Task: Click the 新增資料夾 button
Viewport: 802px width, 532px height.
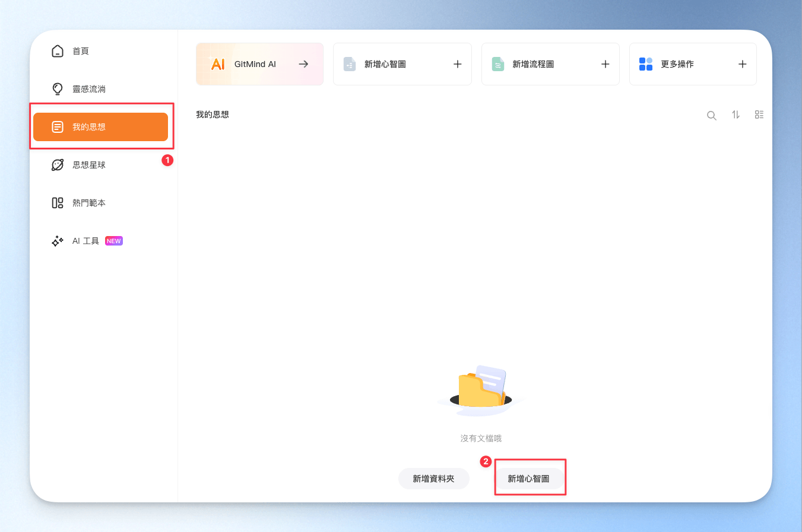Action: pos(434,479)
